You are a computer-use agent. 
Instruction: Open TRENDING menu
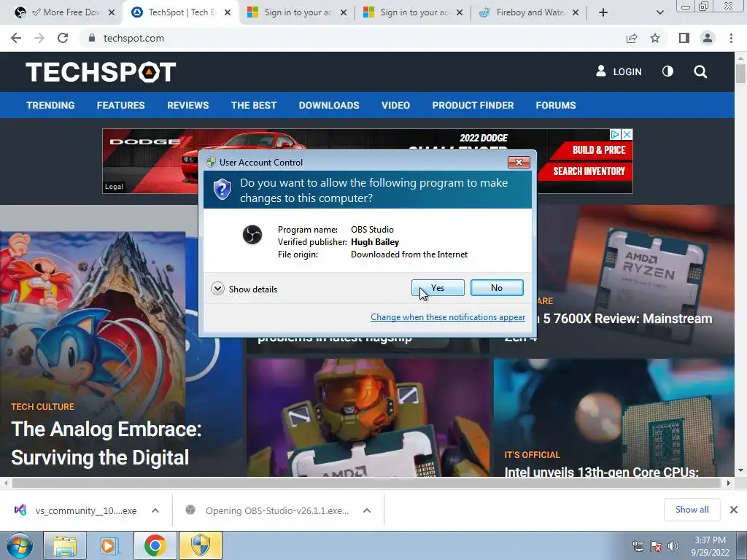coord(50,105)
